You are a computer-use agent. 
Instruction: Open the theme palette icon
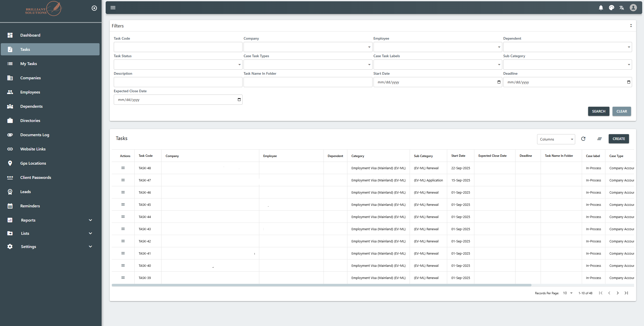pos(611,8)
